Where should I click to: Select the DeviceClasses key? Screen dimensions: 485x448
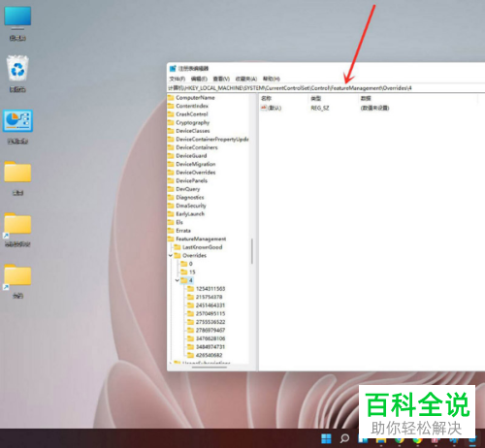pos(193,131)
